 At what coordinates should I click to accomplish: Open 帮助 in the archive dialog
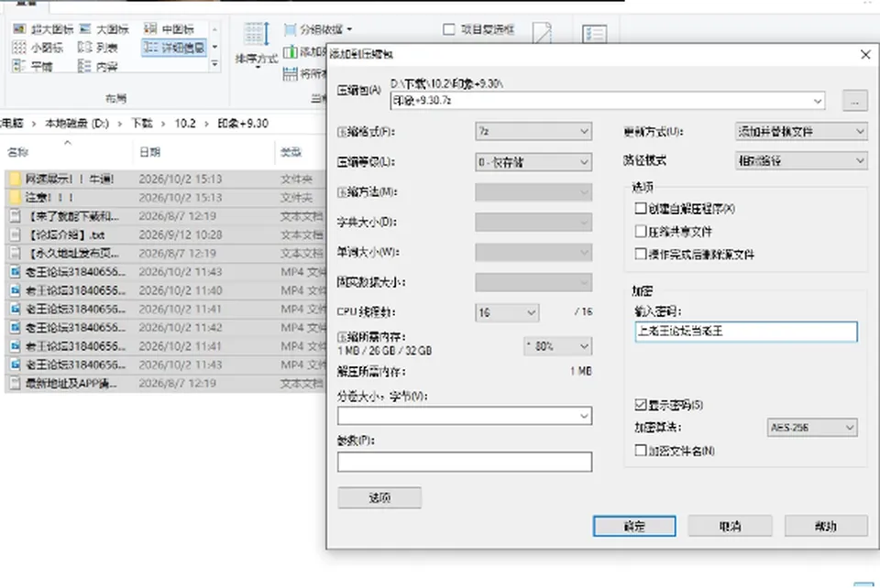[x=826, y=526]
